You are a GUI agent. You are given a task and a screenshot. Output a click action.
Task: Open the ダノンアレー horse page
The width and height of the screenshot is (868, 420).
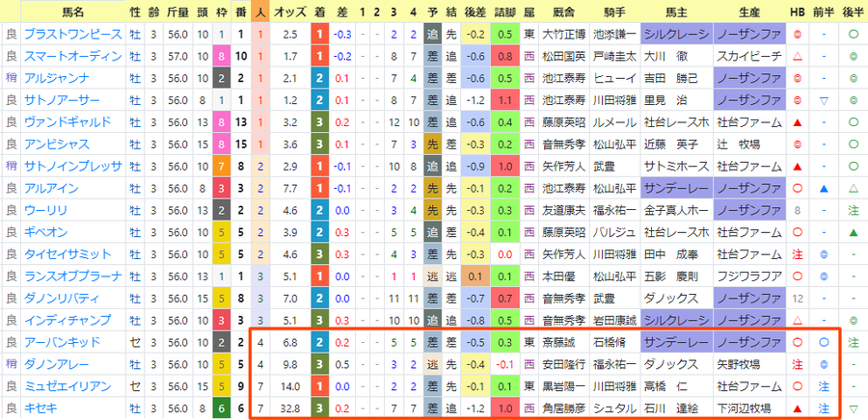point(57,365)
